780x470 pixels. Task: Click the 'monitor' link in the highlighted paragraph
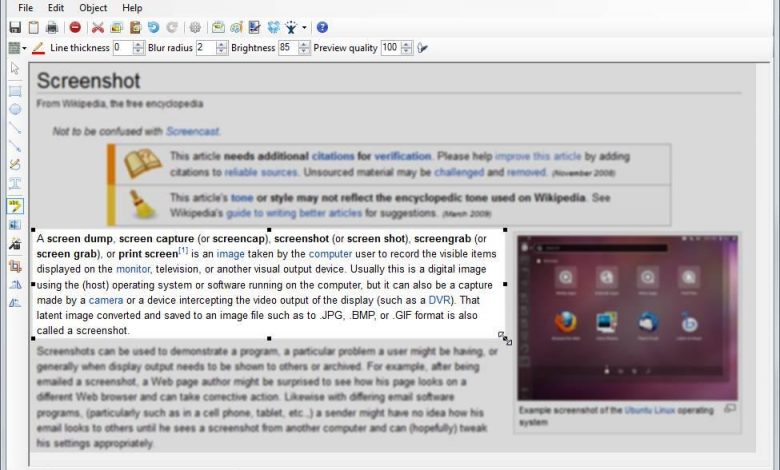pyautogui.click(x=133, y=269)
